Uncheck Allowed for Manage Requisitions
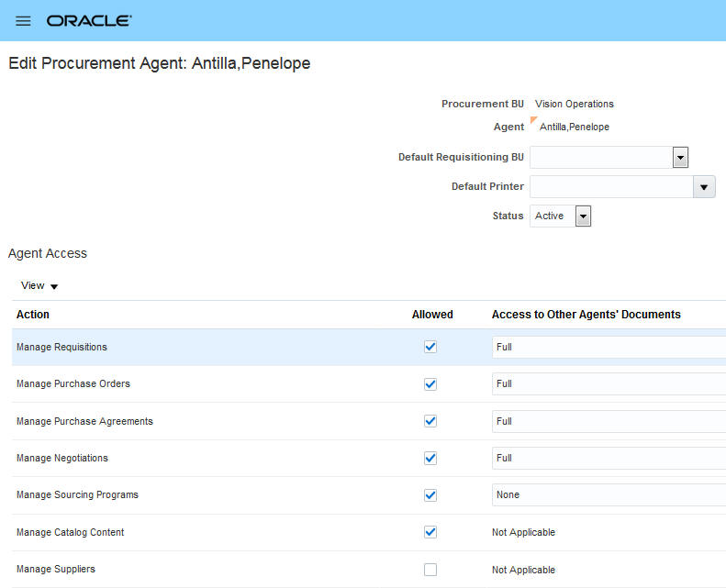 (430, 347)
